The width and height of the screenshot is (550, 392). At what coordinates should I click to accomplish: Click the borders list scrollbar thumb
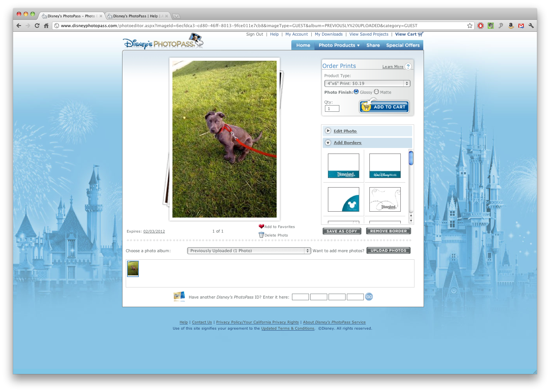[411, 158]
